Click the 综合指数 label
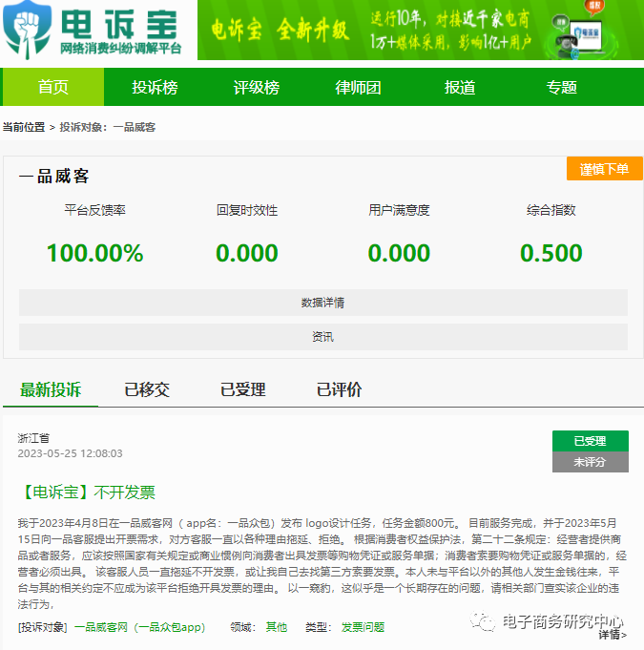Screen dimensions: 644x650 point(551,210)
